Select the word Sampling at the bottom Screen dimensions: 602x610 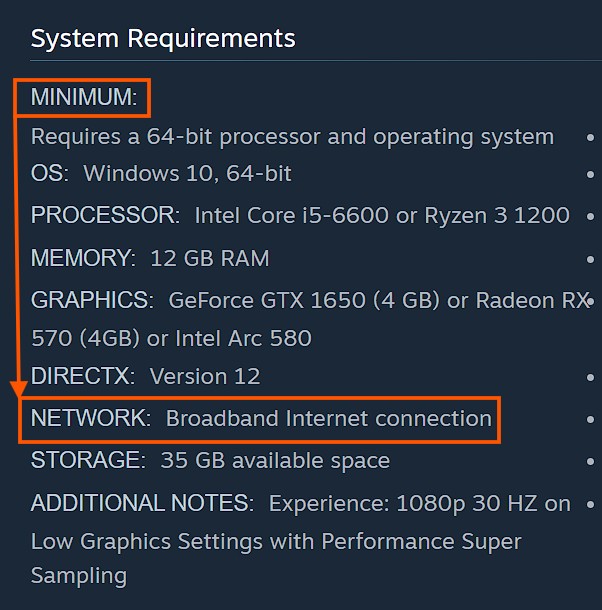tap(79, 576)
